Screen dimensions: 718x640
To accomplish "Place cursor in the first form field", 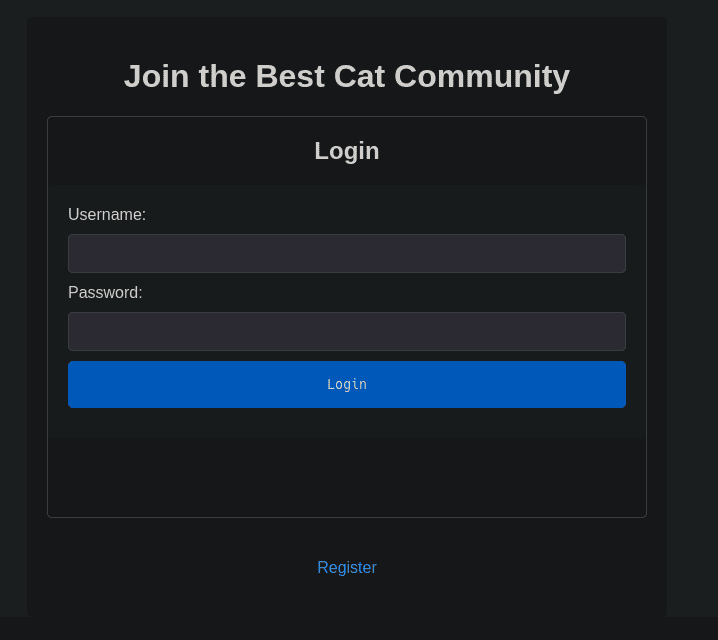I will 347,253.
